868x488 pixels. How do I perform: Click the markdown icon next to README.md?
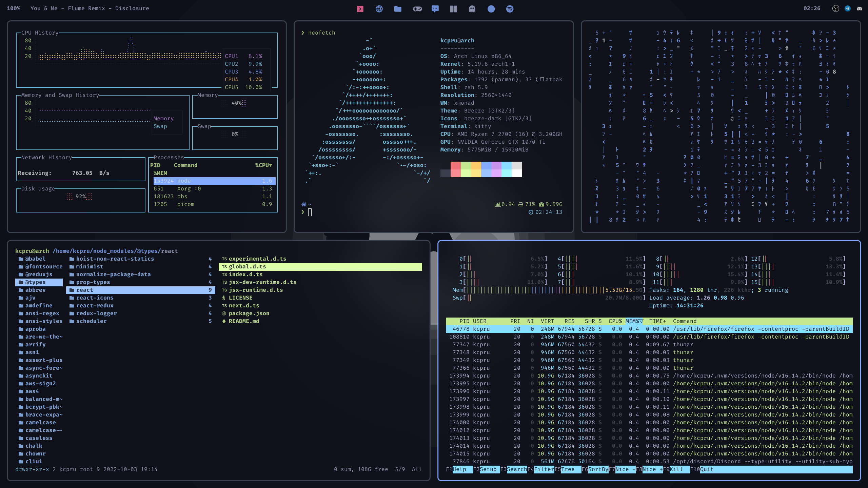[224, 321]
